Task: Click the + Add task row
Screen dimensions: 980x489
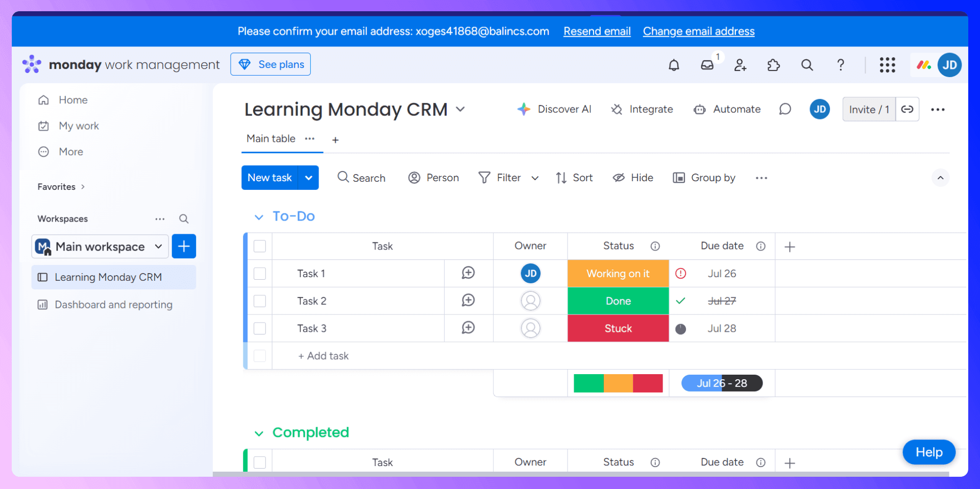Action: (x=323, y=356)
